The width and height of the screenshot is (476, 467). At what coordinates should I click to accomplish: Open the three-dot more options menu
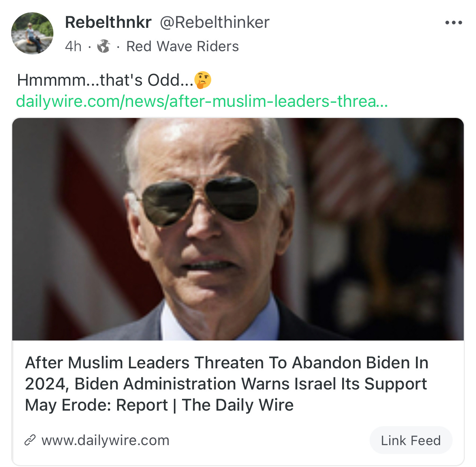(454, 23)
